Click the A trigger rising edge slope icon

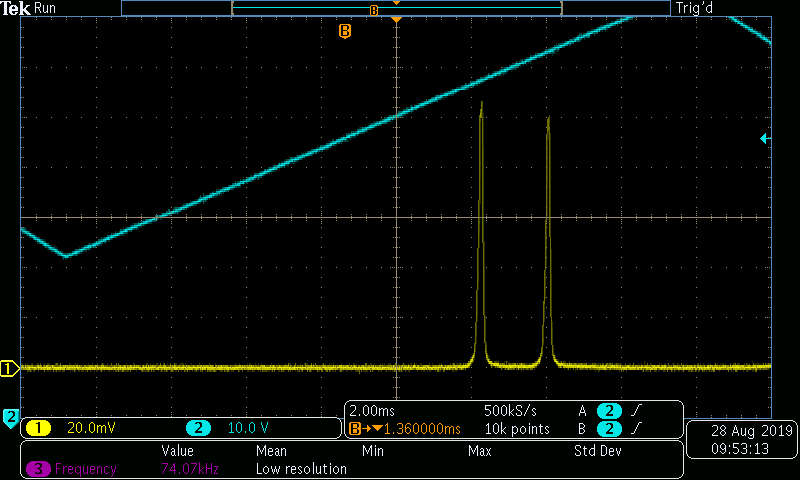click(636, 410)
